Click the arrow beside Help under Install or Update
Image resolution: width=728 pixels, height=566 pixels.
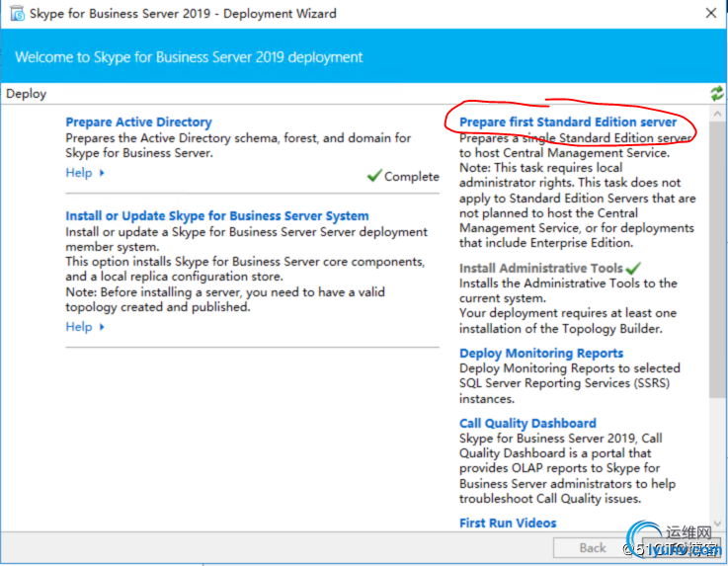click(102, 327)
